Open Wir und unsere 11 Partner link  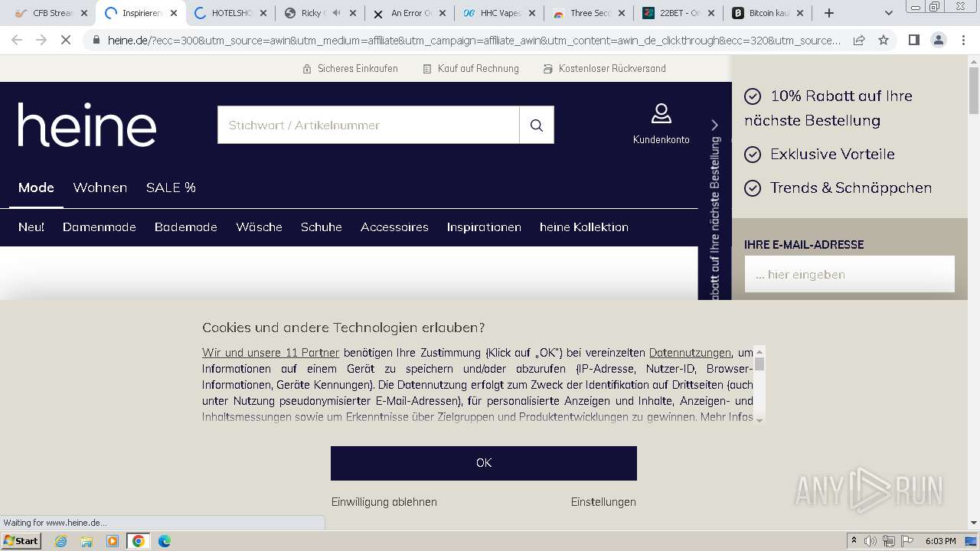(x=271, y=353)
